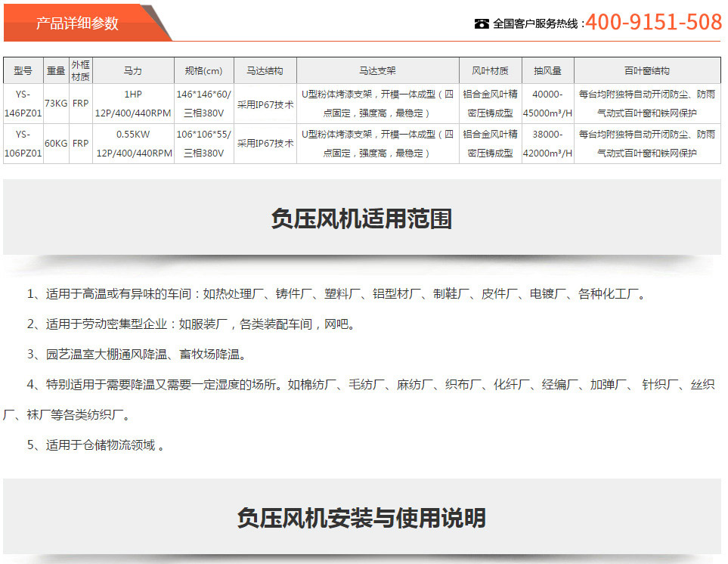Click the 0.55KW 12P/400/440RPM power cell
This screenshot has width=728, height=564.
point(133,144)
